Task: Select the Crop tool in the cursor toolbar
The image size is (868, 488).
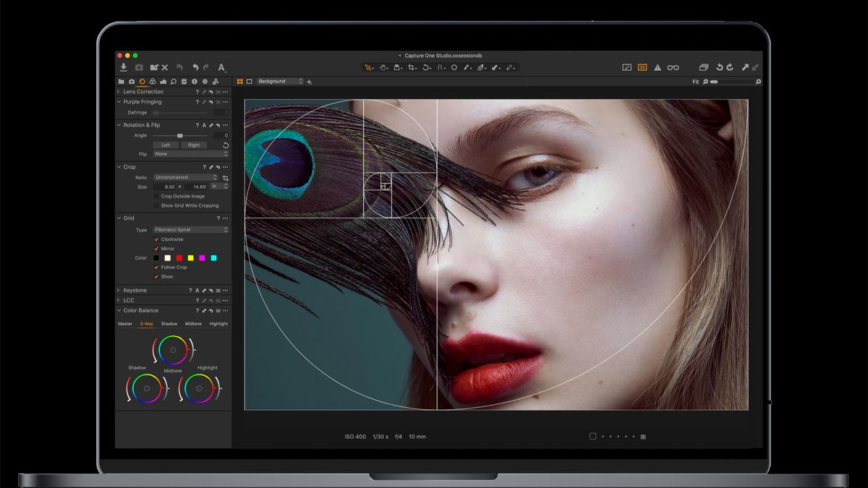Action: [x=412, y=67]
